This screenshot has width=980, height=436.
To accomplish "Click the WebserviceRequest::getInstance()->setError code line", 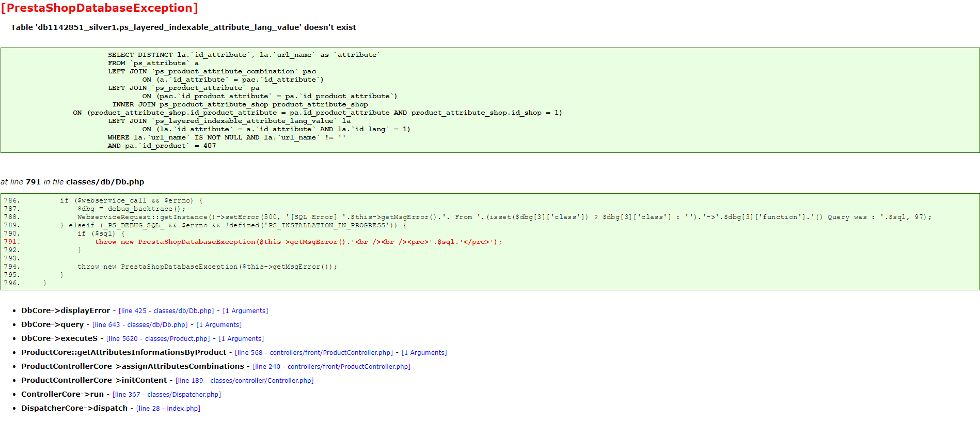I will pos(504,217).
